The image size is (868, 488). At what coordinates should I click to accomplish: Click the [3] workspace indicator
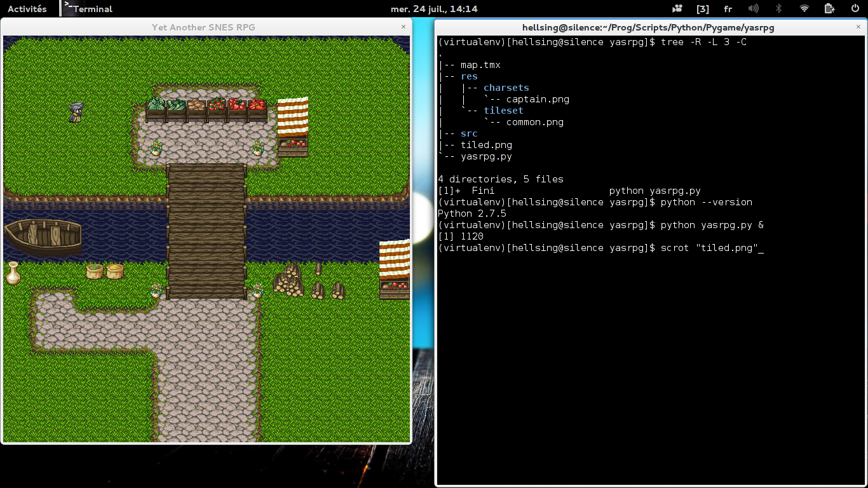pos(702,9)
